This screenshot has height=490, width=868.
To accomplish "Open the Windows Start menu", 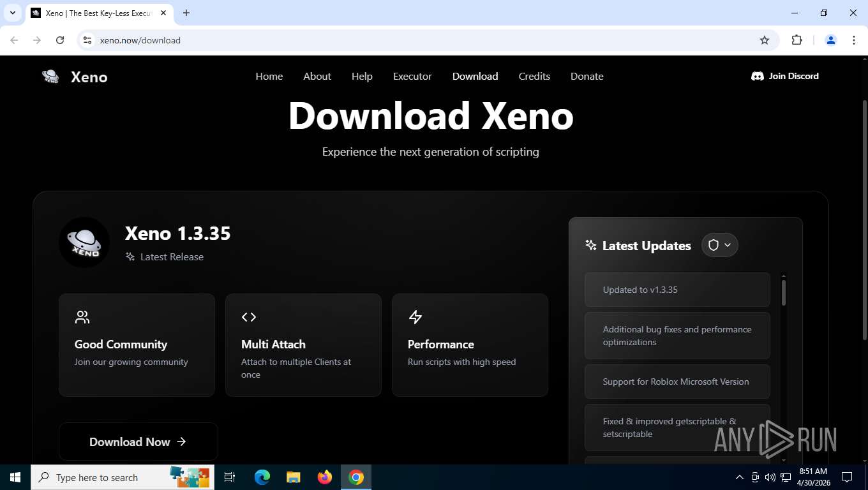I will tap(15, 477).
